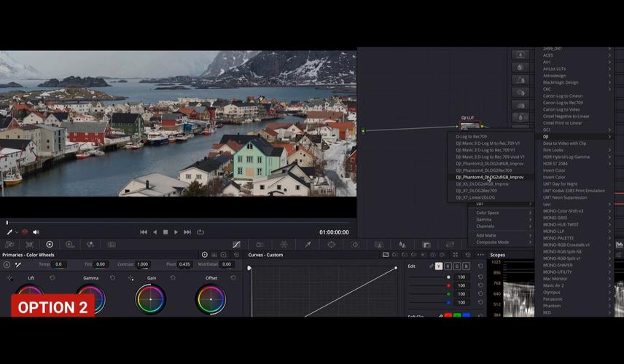The height and width of the screenshot is (364, 624).
Task: Click the Gain color wheel
Action: pyautogui.click(x=150, y=299)
